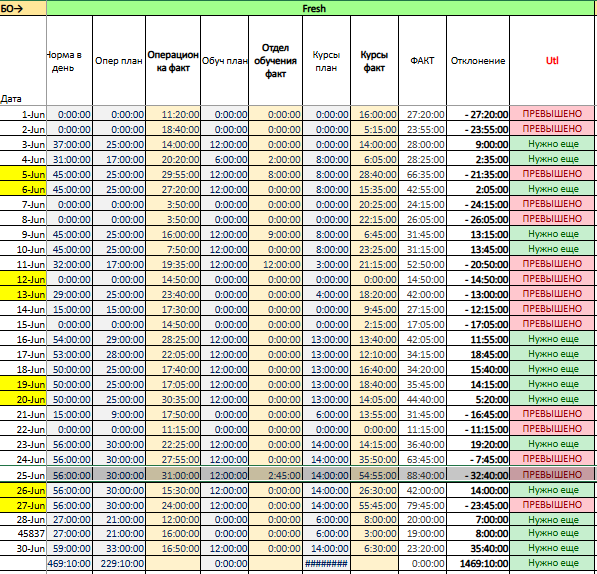Click Операционка факт 30:35:00 for 20-Jun
This screenshot has width=597, height=574.
point(173,399)
